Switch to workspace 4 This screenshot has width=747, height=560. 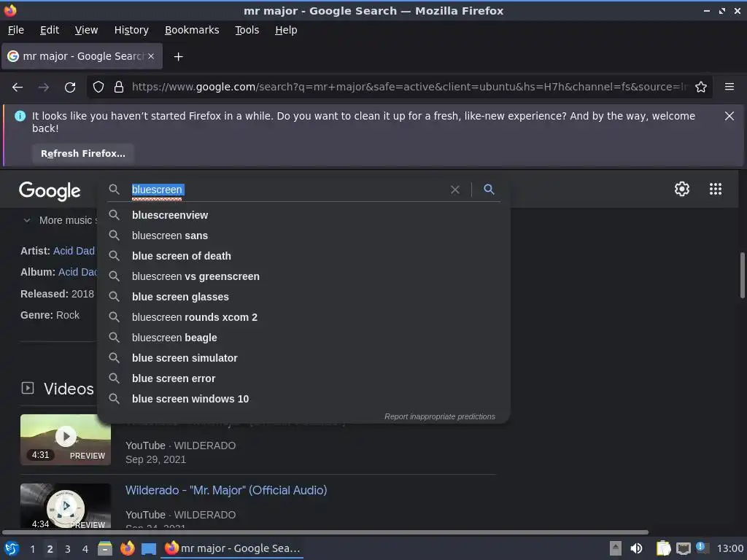pos(85,549)
